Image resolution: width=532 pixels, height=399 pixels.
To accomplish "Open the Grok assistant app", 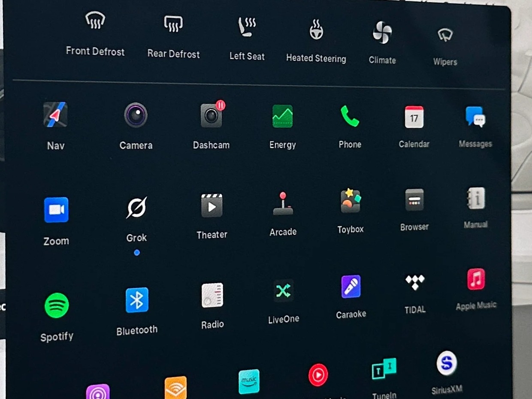I will 136,208.
